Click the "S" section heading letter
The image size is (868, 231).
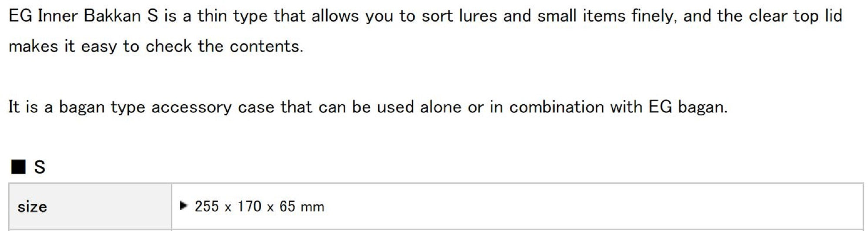point(39,167)
